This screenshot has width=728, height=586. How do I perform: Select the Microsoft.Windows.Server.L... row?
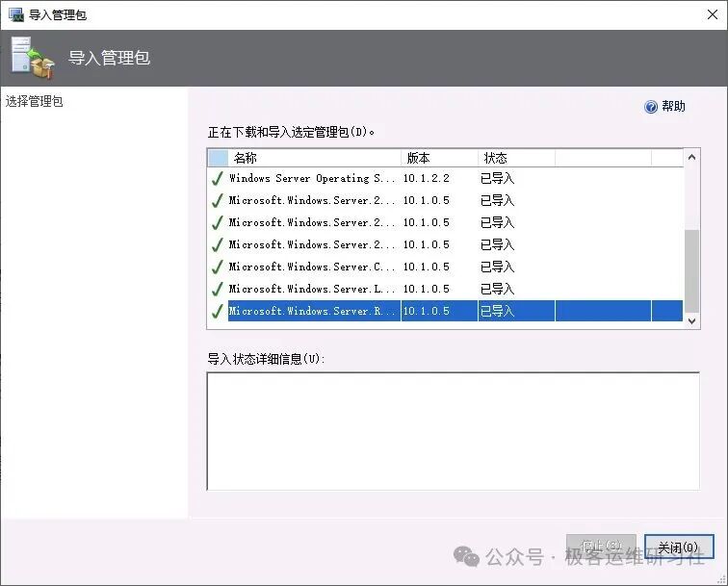[445, 289]
